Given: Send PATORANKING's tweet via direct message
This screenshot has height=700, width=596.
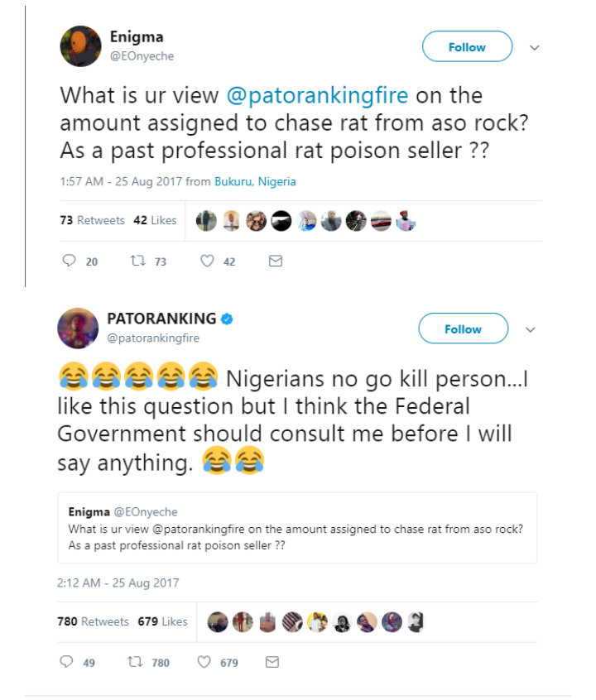Looking at the screenshot, I should (x=271, y=662).
